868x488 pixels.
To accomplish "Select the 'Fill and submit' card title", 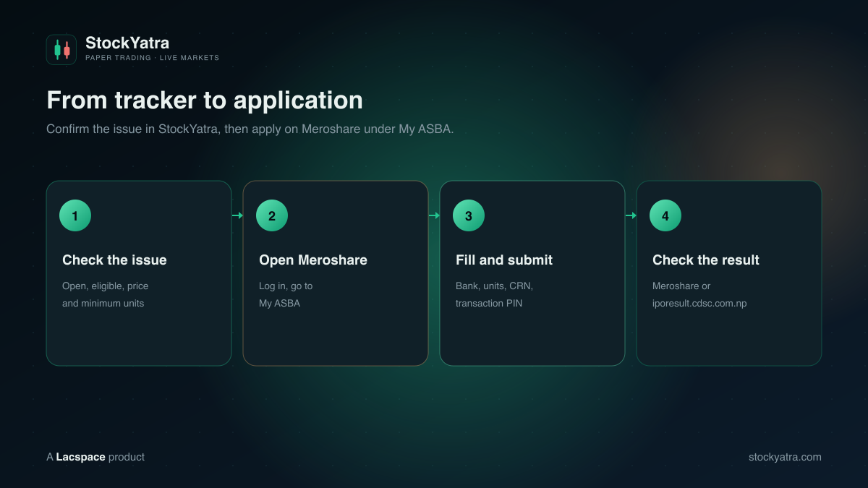I will pyautogui.click(x=504, y=260).
